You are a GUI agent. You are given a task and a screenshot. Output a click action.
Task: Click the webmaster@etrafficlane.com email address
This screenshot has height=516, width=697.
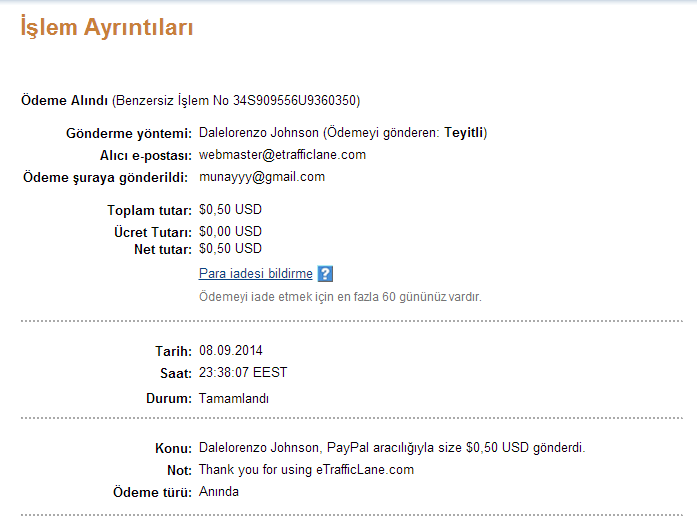[x=282, y=155]
